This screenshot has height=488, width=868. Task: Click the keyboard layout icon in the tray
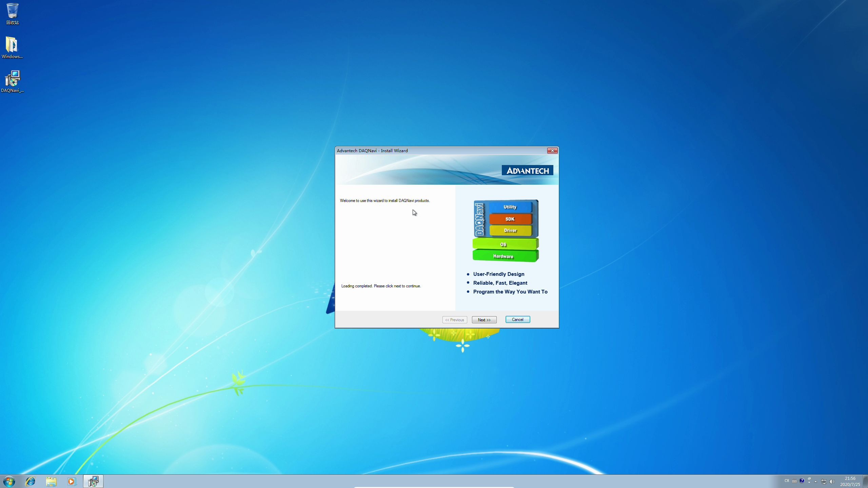(x=794, y=481)
